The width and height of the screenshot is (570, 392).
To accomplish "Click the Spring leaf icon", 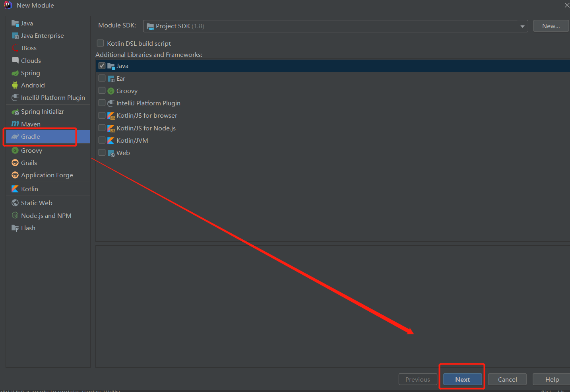I will pos(15,73).
